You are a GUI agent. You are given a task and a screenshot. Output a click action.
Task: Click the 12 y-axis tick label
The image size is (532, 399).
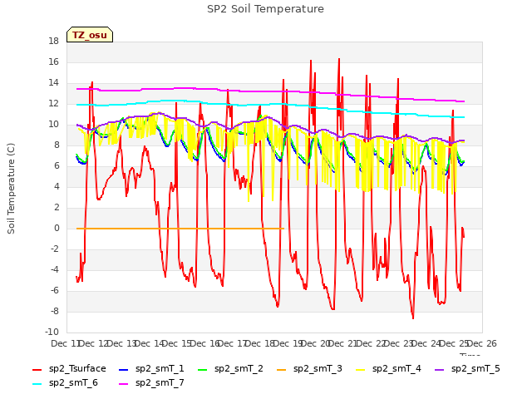53,104
